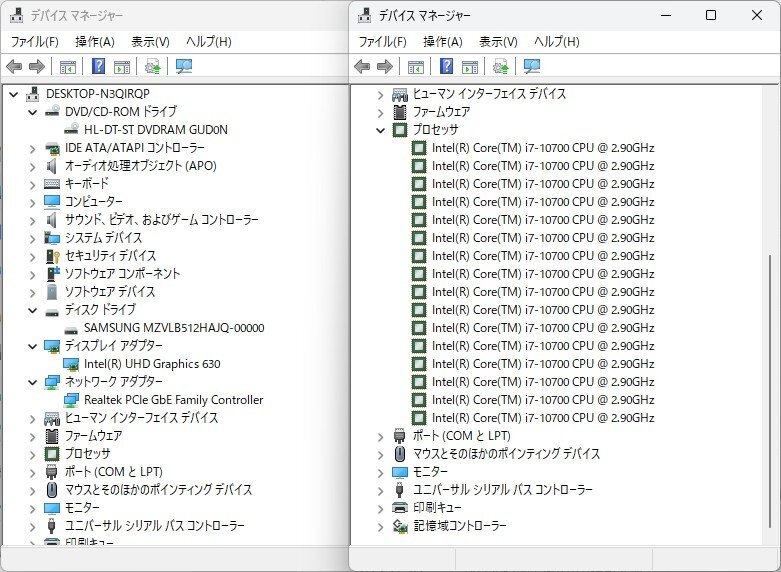Click display adapter icon beside Intel(R) UHD Graphics 630
781x572 pixels.
coord(72,364)
